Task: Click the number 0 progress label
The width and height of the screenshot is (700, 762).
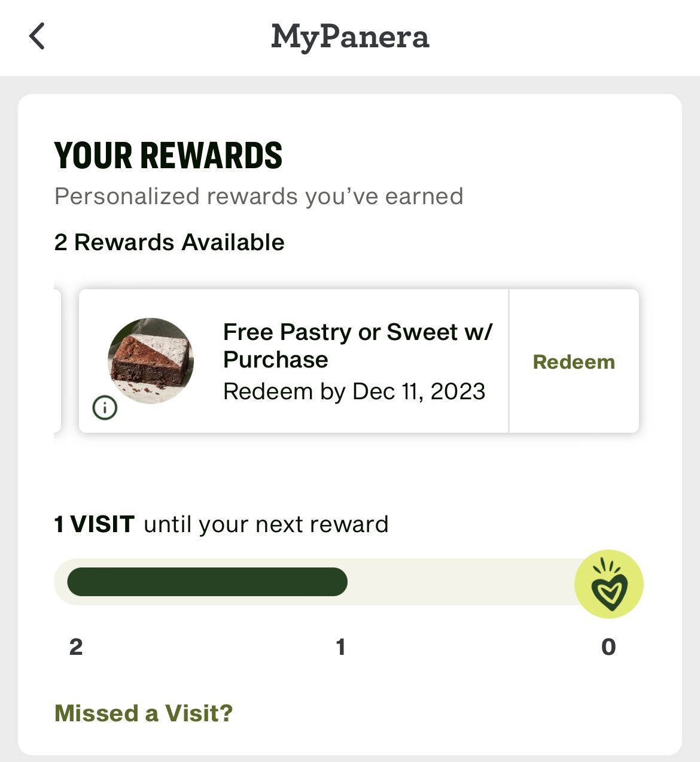Action: click(x=608, y=647)
